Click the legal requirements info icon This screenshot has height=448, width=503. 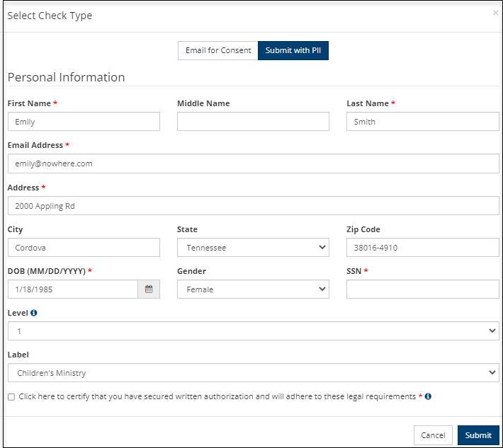[428, 396]
